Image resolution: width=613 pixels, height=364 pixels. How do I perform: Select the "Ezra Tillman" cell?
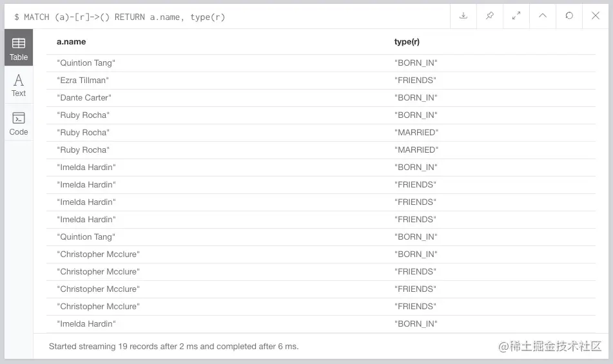coord(83,81)
